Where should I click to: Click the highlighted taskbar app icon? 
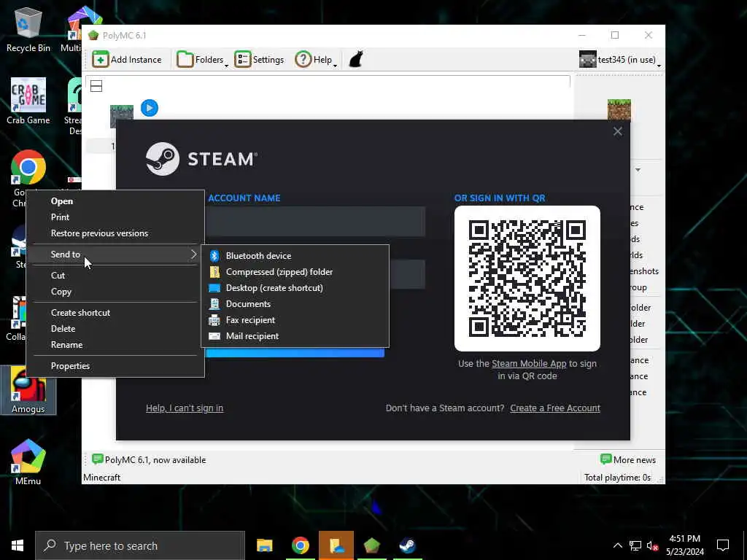pos(336,545)
